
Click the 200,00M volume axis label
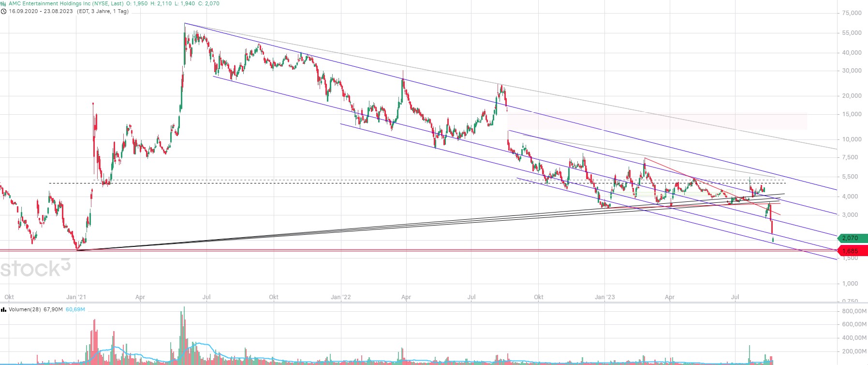point(854,351)
